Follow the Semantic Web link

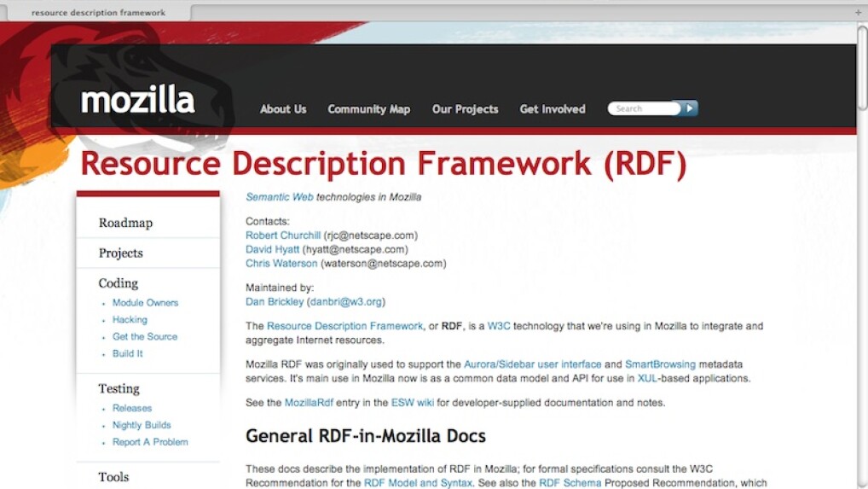(x=280, y=197)
